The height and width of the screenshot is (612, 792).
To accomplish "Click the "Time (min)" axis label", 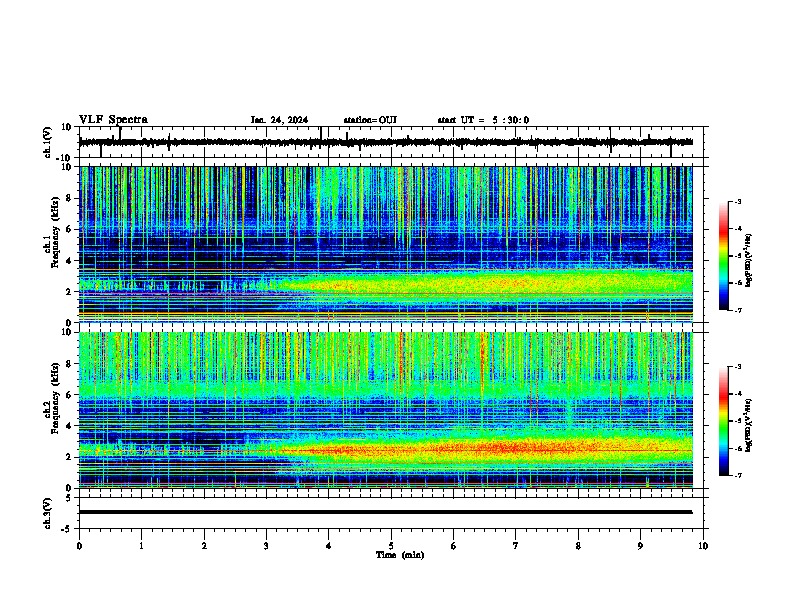I will coord(400,555).
